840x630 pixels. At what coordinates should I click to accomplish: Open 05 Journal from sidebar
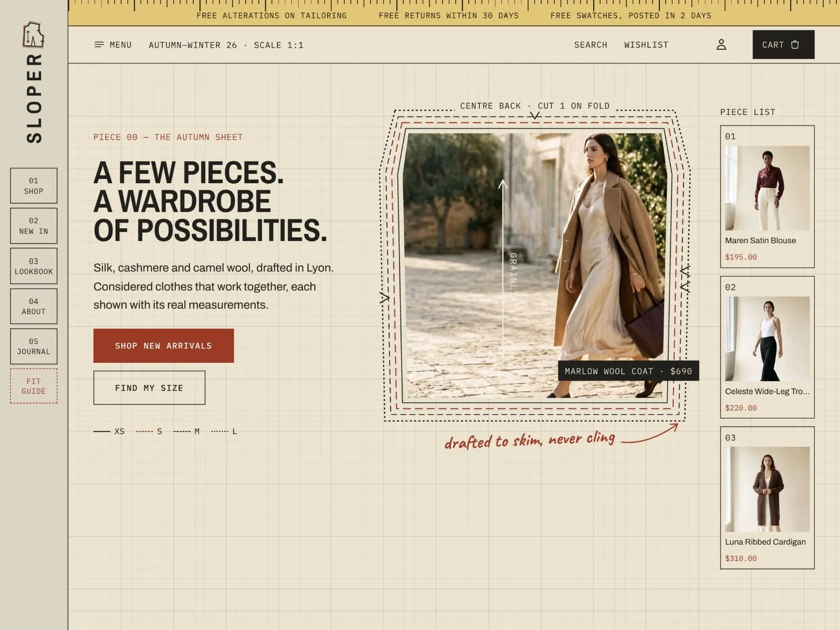click(x=34, y=346)
